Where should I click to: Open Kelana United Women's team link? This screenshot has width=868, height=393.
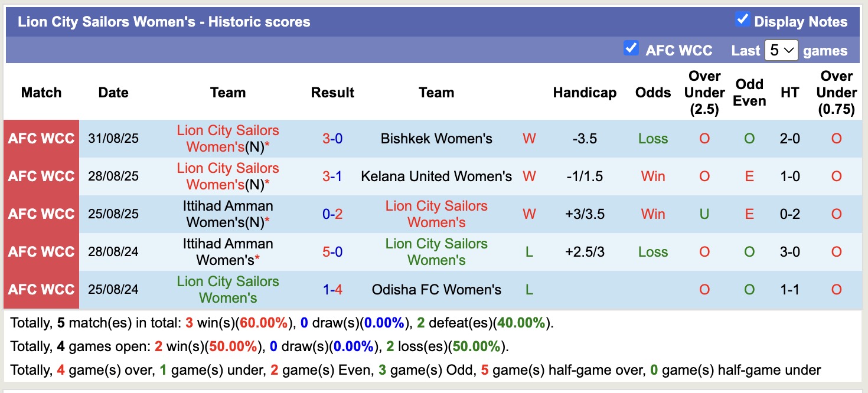[436, 176]
